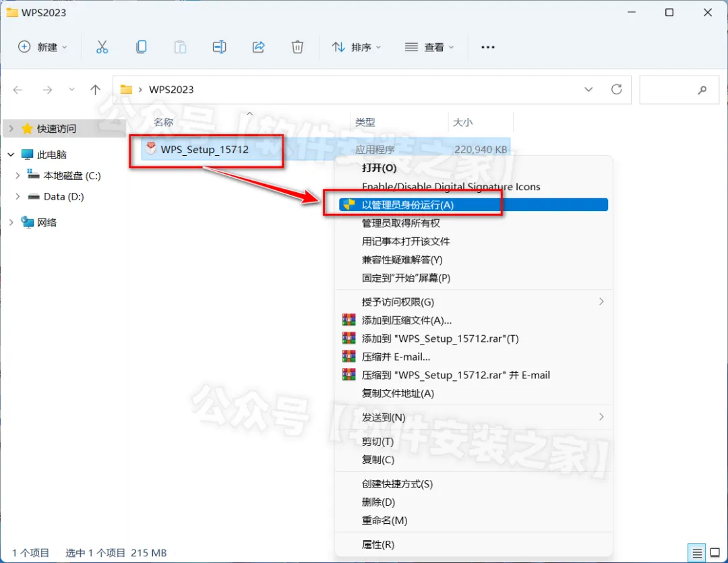Click the 此电脑 computer icon
Screen dimensions: 728x563
[x=28, y=154]
